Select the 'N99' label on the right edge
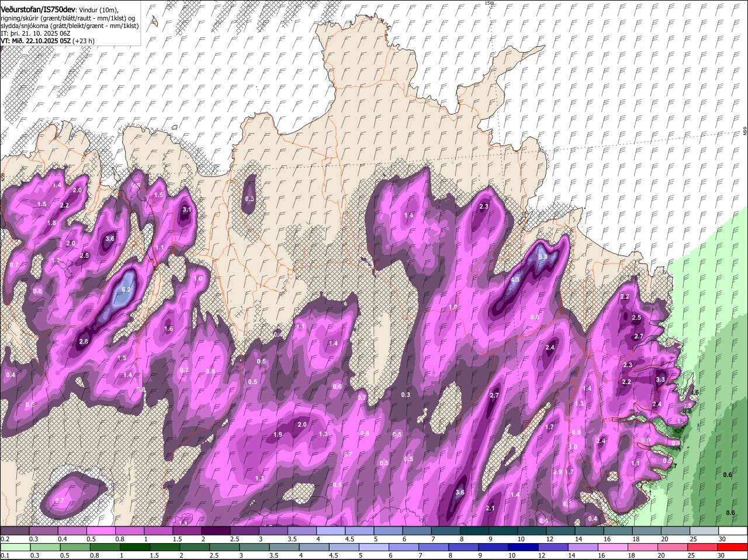This screenshot has height=560, width=748. tap(745, 132)
